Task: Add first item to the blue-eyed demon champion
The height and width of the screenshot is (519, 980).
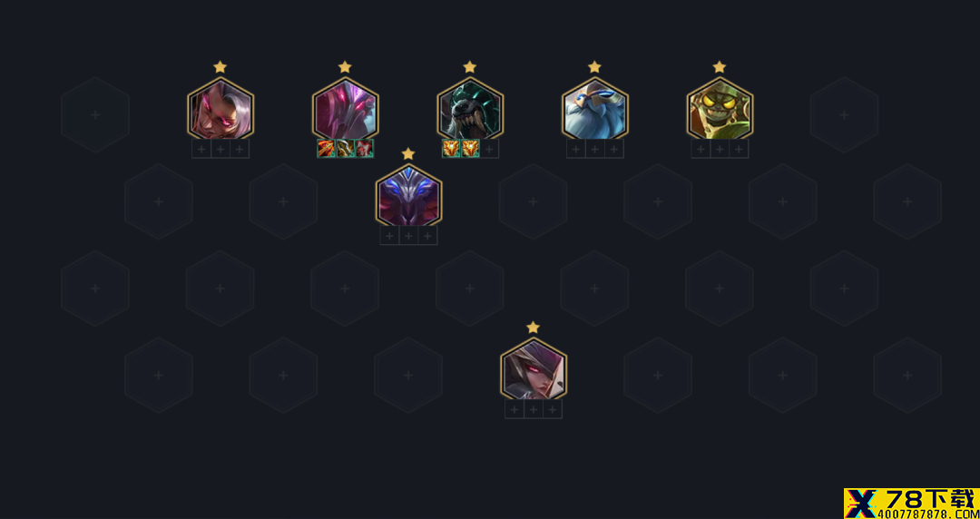Action: click(389, 236)
